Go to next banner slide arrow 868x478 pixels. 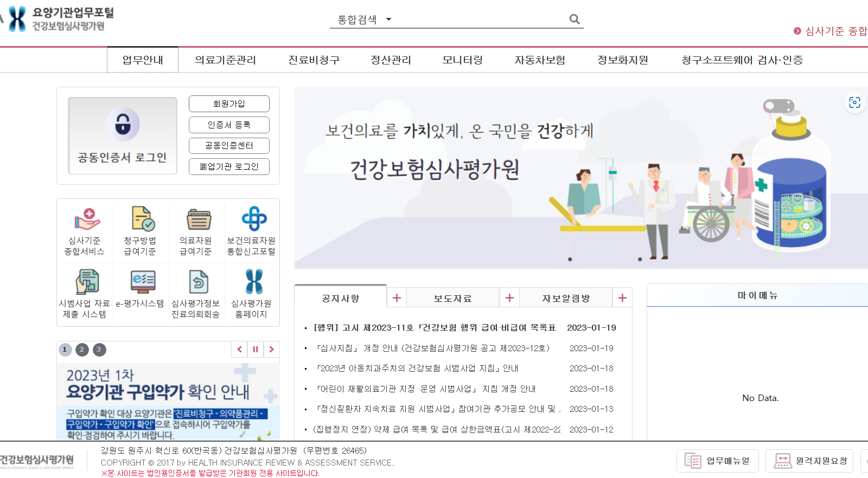point(272,350)
